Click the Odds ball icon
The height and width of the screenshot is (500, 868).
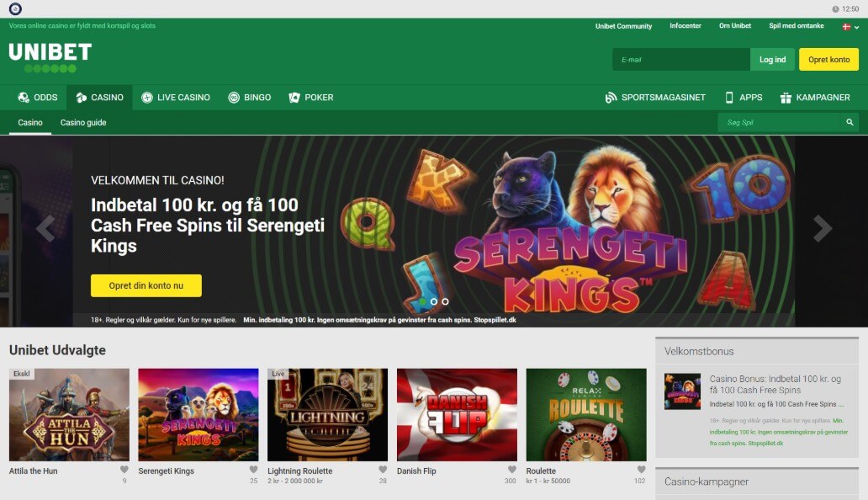[x=24, y=98]
